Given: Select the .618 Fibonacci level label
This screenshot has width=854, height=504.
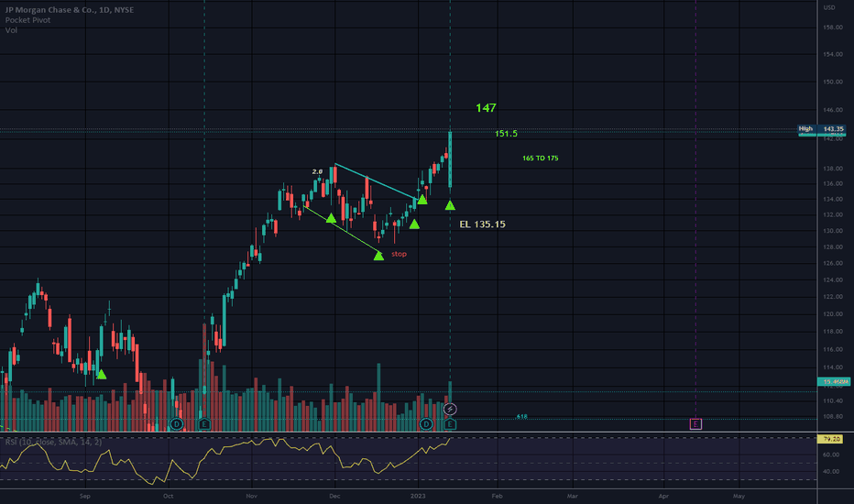Looking at the screenshot, I should click(521, 416).
